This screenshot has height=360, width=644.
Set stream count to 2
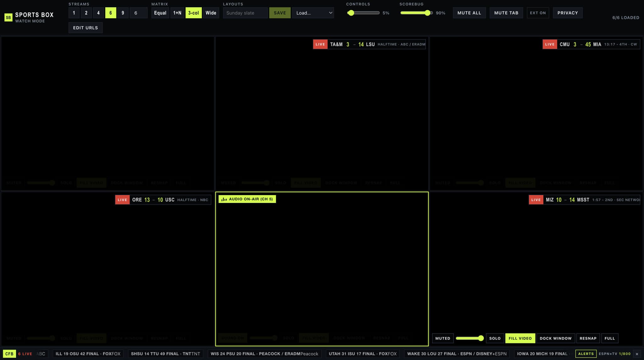click(x=86, y=13)
